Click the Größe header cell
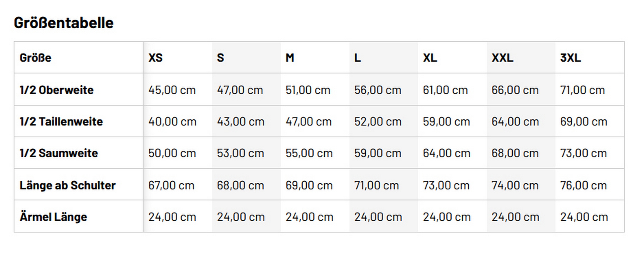 click(x=36, y=58)
